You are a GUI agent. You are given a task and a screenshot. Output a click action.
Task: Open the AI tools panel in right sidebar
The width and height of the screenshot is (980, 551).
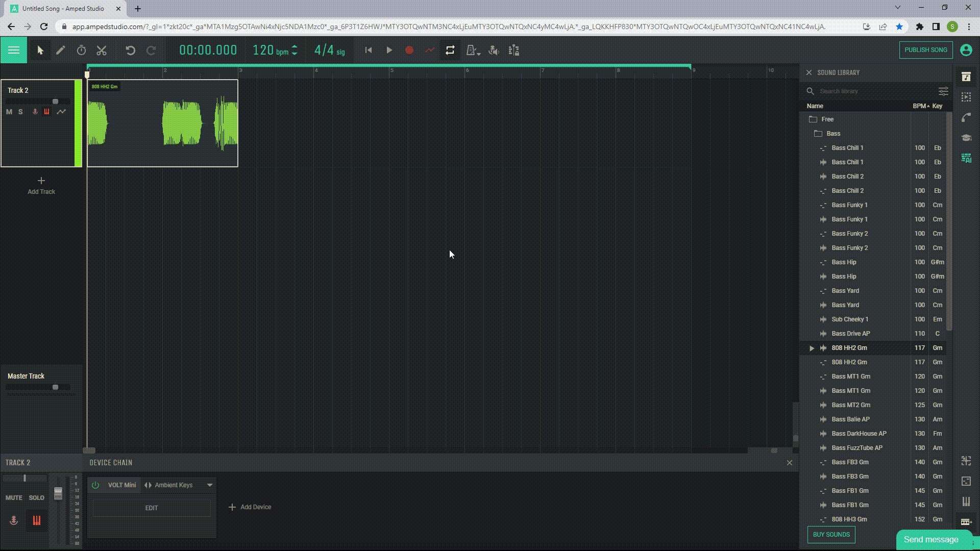point(966,158)
